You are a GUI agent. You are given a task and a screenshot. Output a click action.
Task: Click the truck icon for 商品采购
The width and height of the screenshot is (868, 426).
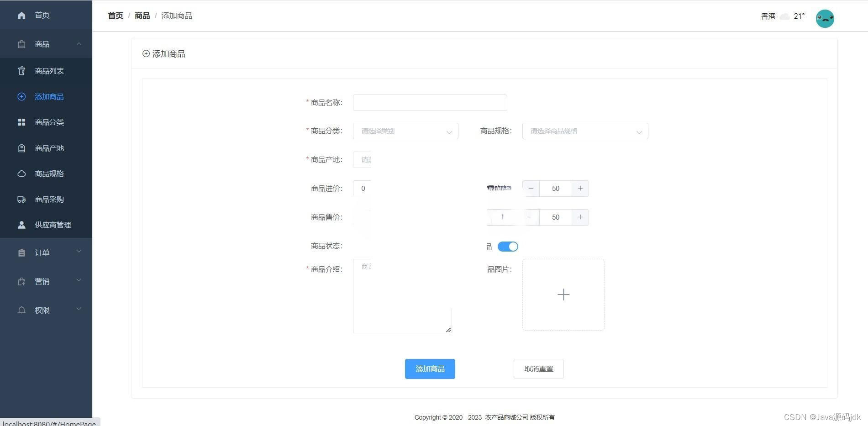point(21,200)
